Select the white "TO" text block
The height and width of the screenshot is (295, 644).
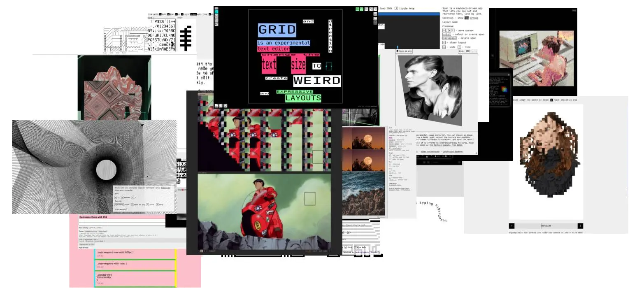pos(316,66)
